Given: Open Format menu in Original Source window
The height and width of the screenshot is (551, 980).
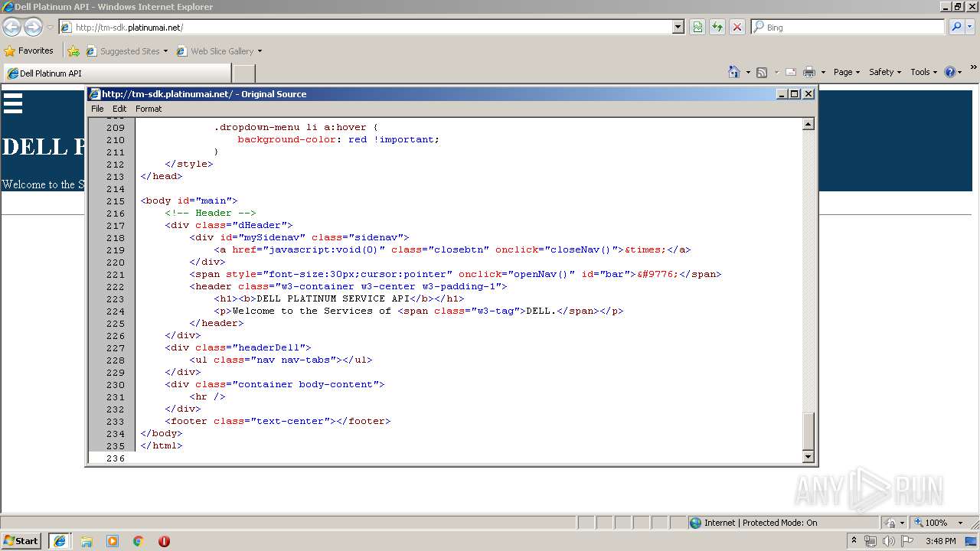Looking at the screenshot, I should coord(149,109).
